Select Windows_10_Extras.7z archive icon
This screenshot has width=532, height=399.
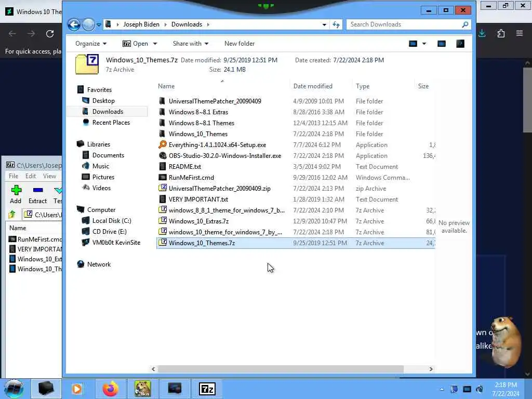pos(163,221)
